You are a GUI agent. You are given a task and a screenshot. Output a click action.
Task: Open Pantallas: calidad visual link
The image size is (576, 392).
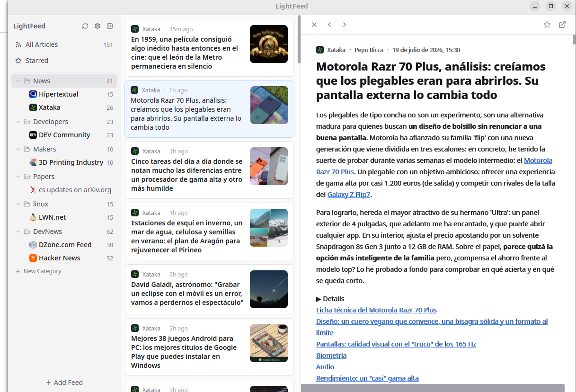[x=396, y=344]
